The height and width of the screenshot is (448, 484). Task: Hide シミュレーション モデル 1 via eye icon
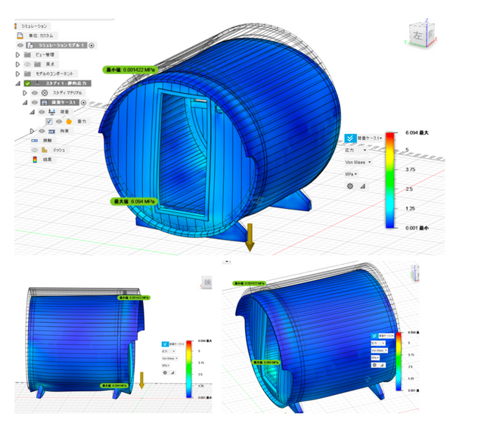(x=21, y=45)
